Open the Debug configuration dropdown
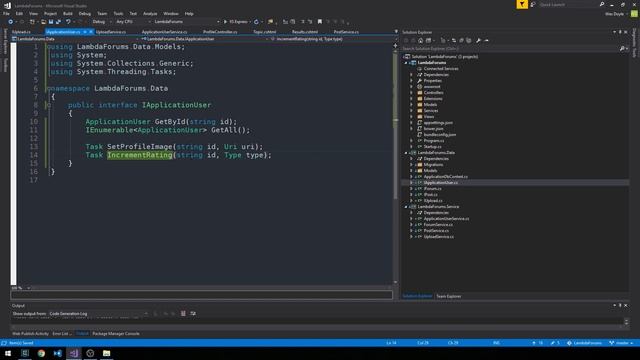This screenshot has height=360, width=640. [x=101, y=22]
